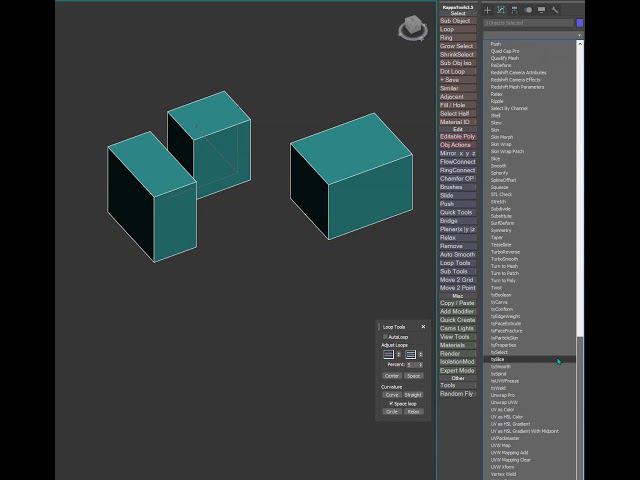
Task: Click the scroll up arrow of modifier list
Action: click(x=580, y=43)
